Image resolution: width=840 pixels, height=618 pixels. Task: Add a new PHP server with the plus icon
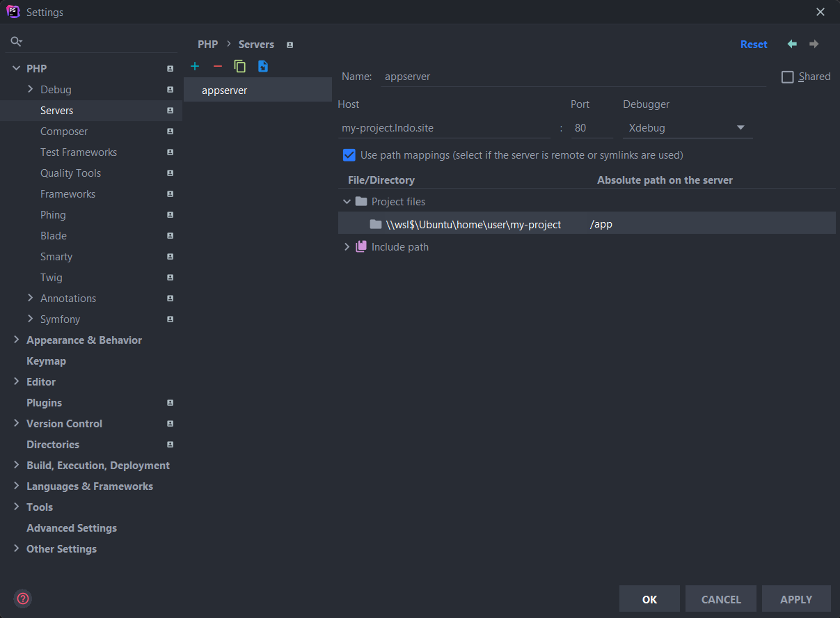pyautogui.click(x=195, y=65)
